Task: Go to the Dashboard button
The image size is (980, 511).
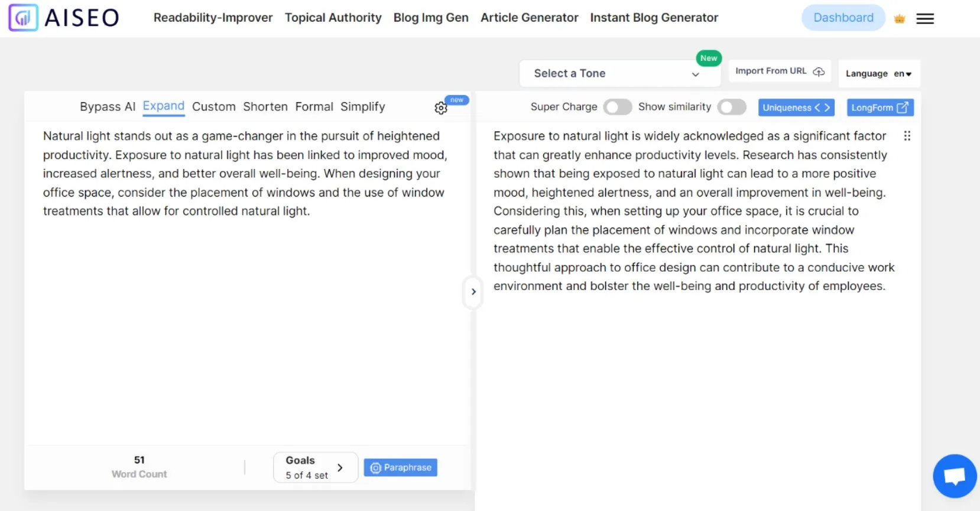Action: tap(843, 18)
